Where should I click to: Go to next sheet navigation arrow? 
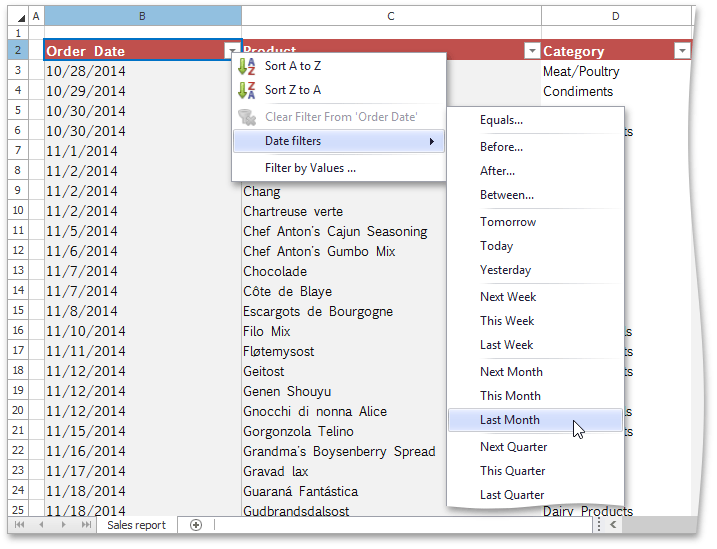[64, 525]
